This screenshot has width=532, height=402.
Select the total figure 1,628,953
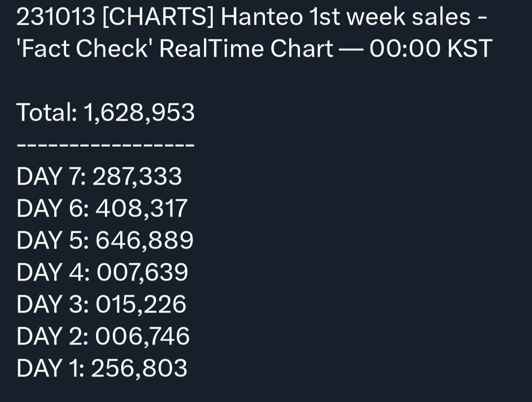tap(139, 112)
